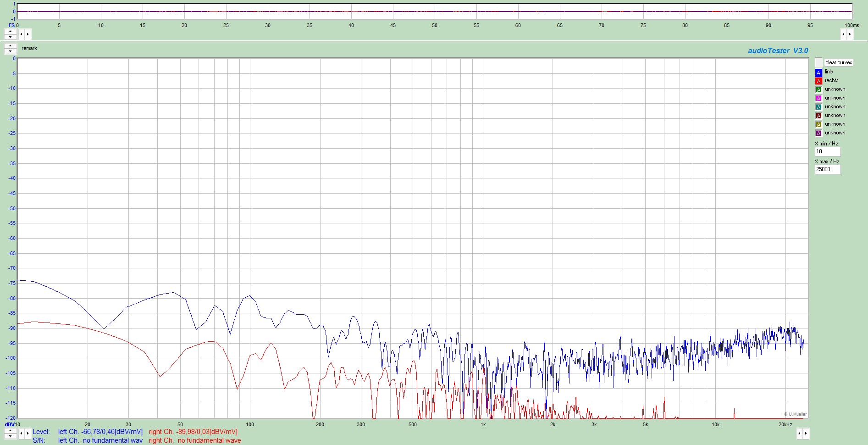Viewport: 868px width, 445px height.
Task: Click the X max / Hz input field
Action: [827, 169]
